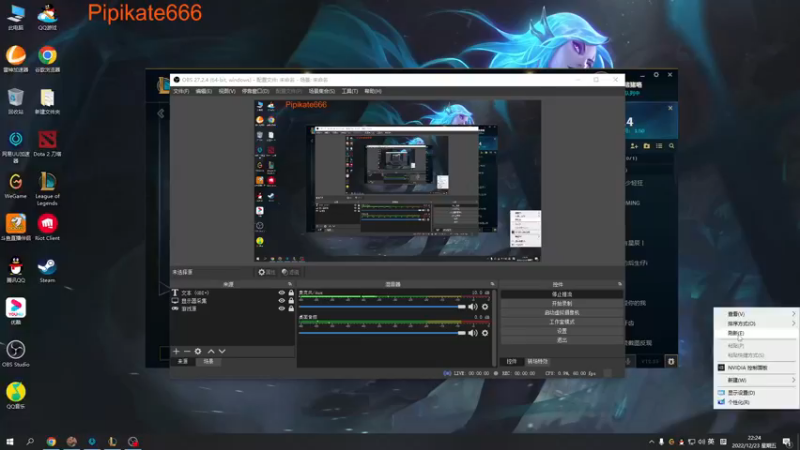The width and height of the screenshot is (800, 450).
Task: Open source properties gear below the sources list
Action: [x=198, y=351]
